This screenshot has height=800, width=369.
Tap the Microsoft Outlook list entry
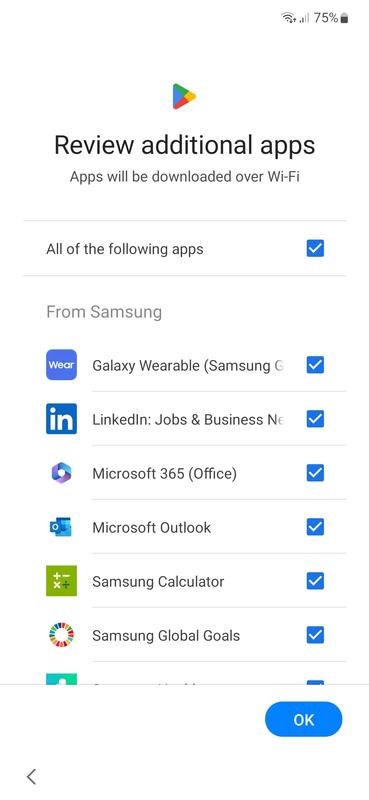tap(184, 527)
